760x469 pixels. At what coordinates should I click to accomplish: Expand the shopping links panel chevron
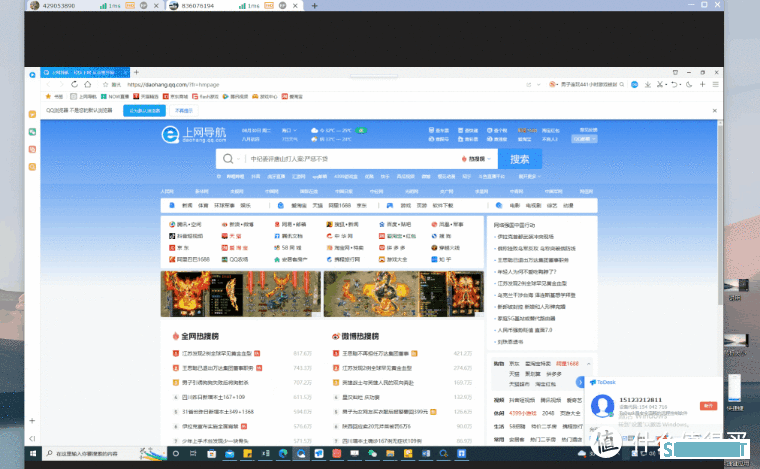pos(589,363)
